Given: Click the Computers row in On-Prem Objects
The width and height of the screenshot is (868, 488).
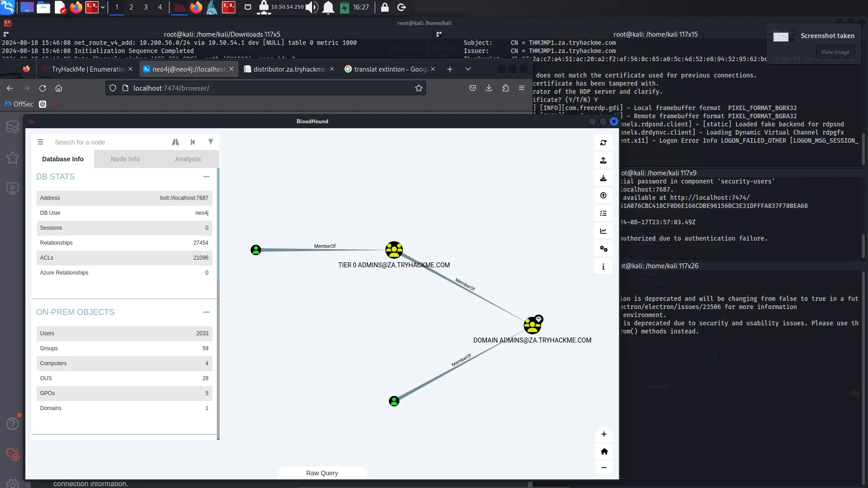Looking at the screenshot, I should 124,363.
